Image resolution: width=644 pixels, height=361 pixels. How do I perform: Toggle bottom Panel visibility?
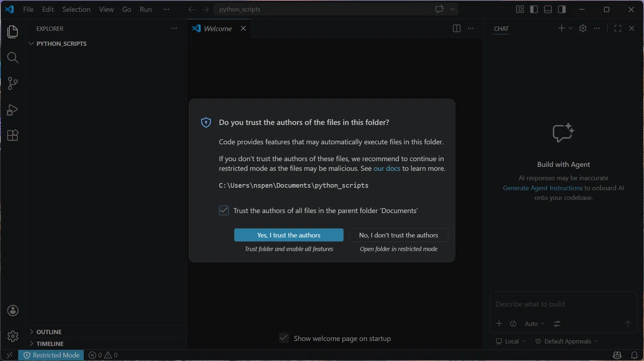pos(547,10)
